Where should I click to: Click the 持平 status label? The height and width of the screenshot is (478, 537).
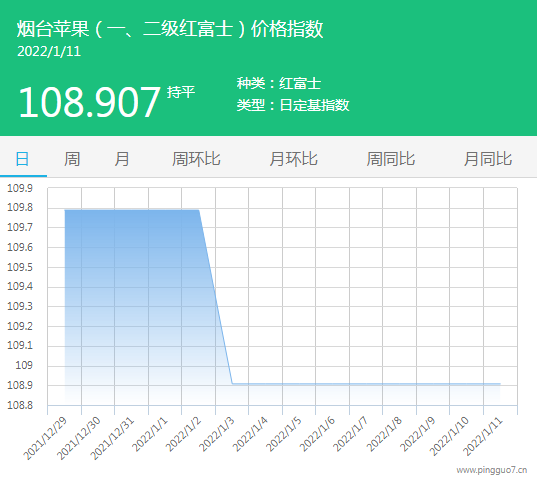click(x=181, y=92)
